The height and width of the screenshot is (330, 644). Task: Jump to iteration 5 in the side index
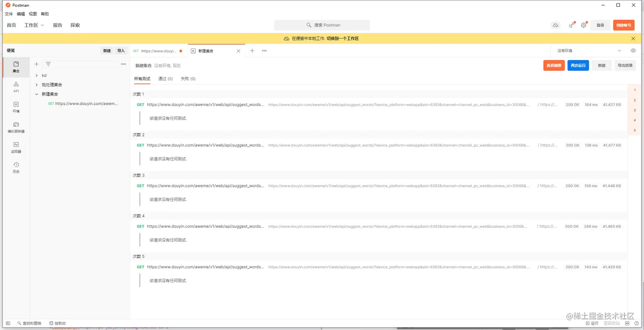635,130
